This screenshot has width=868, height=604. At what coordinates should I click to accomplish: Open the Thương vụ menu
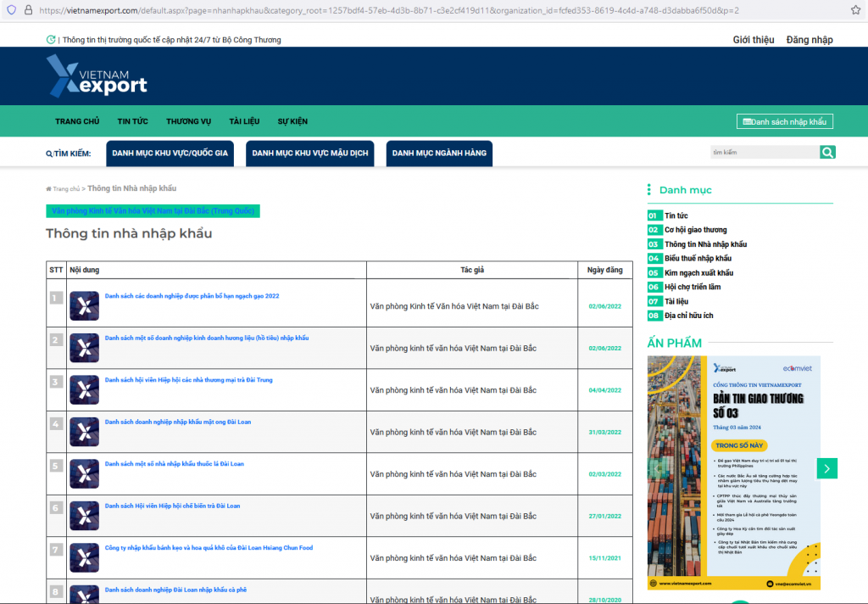[x=188, y=121]
